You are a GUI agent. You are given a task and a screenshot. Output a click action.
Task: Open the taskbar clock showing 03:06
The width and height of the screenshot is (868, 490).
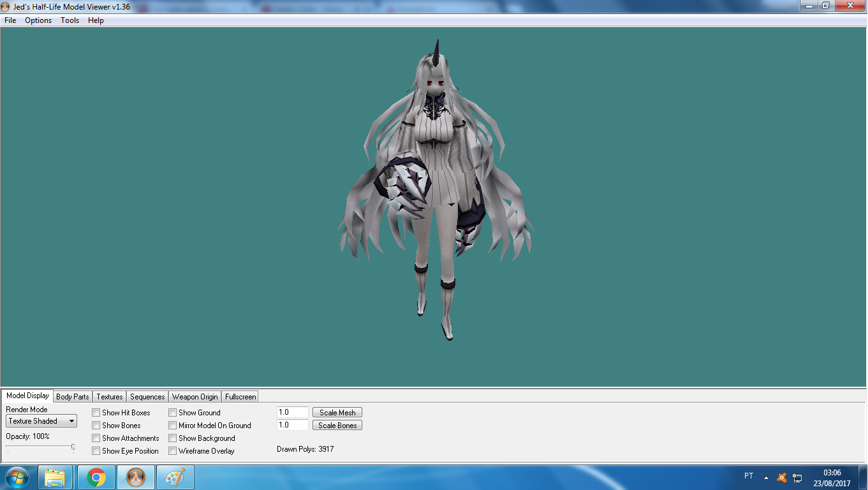pos(832,478)
